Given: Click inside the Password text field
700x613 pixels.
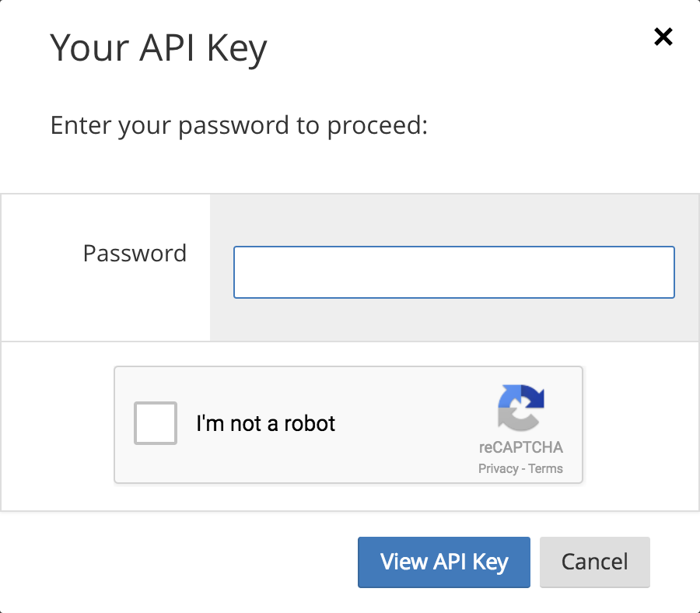Looking at the screenshot, I should pyautogui.click(x=454, y=271).
